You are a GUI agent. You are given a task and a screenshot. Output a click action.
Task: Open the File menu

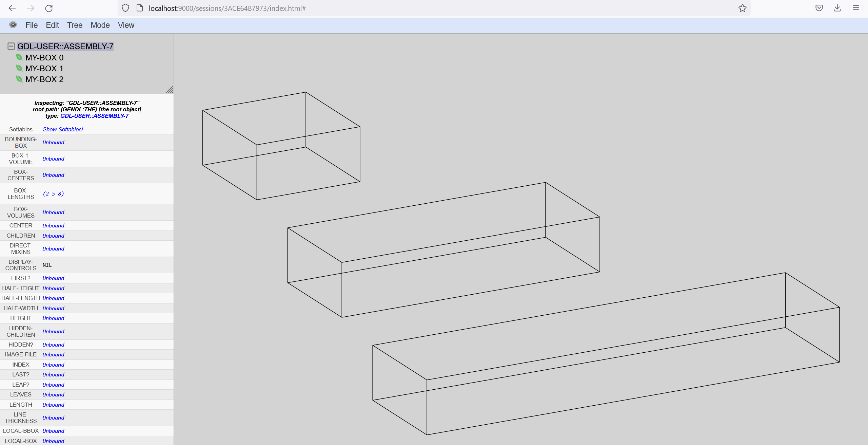(32, 25)
